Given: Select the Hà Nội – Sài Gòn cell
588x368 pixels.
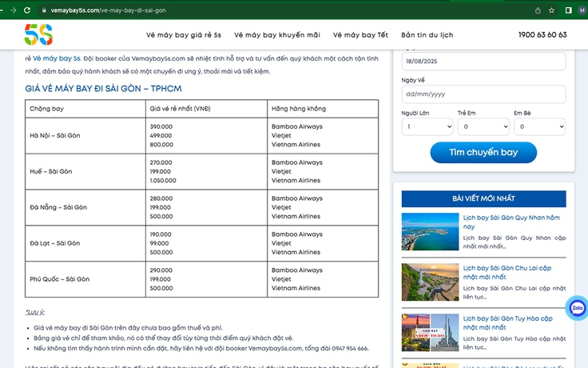Looking at the screenshot, I should (85, 135).
